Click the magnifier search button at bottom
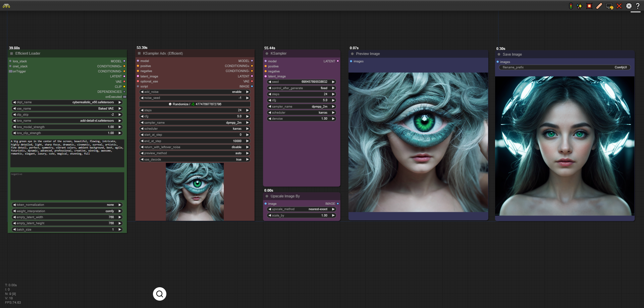 click(160, 294)
